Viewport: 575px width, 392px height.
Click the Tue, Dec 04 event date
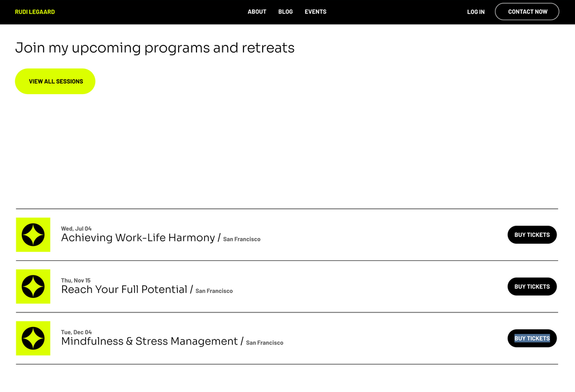(76, 332)
